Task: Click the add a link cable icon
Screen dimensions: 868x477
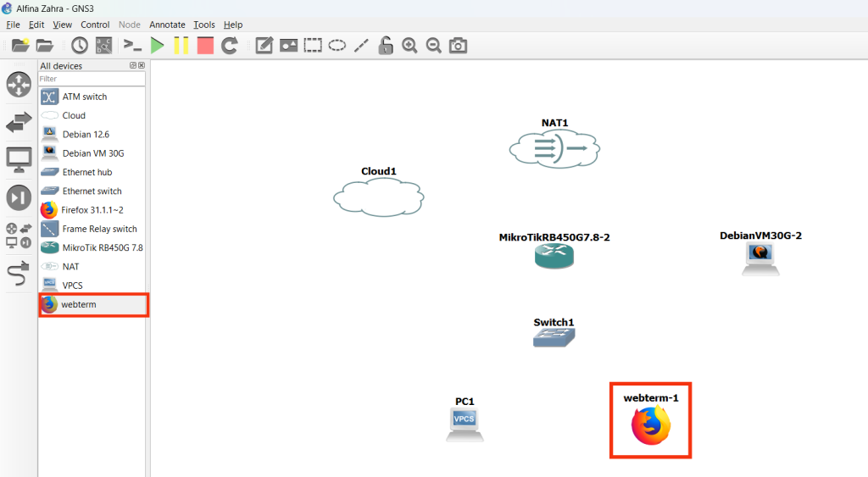Action: click(x=19, y=273)
